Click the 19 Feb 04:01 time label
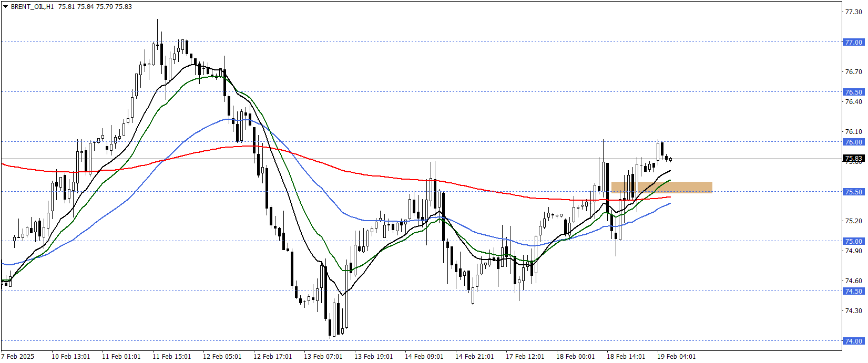Screen dimensions: 868x363 point(676,356)
